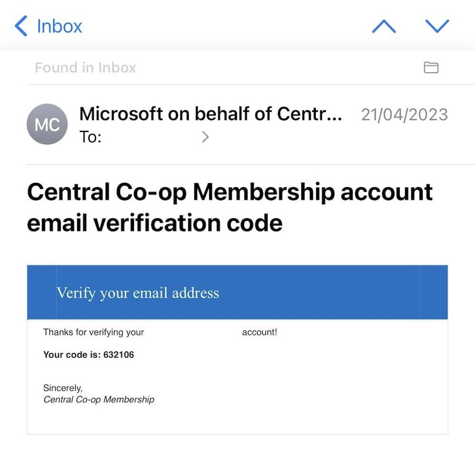Open the MC sender avatar

pos(47,124)
